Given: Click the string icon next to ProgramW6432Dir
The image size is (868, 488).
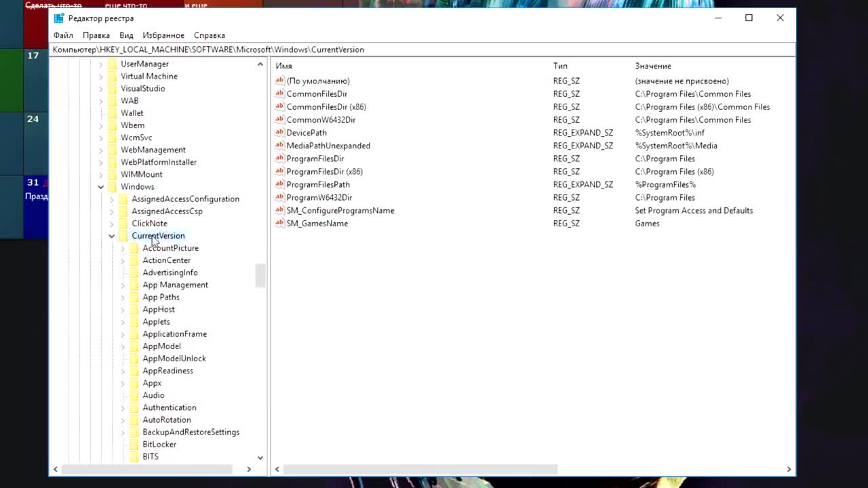Looking at the screenshot, I should pyautogui.click(x=279, y=197).
